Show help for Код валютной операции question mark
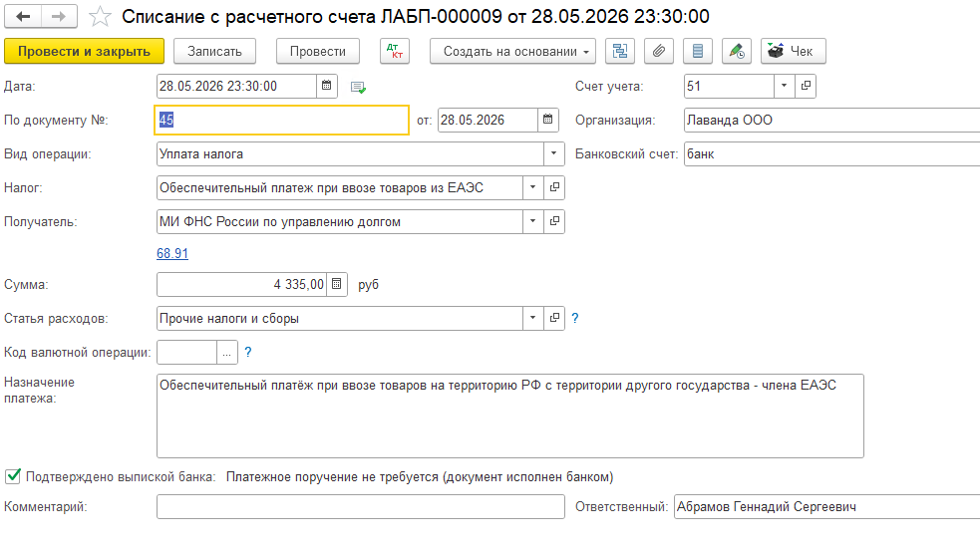Image resolution: width=980 pixels, height=554 pixels. pos(248,353)
